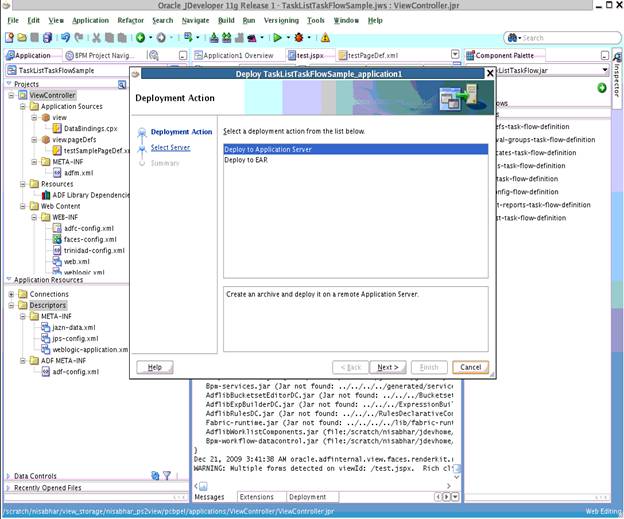Click the green add icon in right panel
This screenshot has height=519, width=624.
(601, 89)
